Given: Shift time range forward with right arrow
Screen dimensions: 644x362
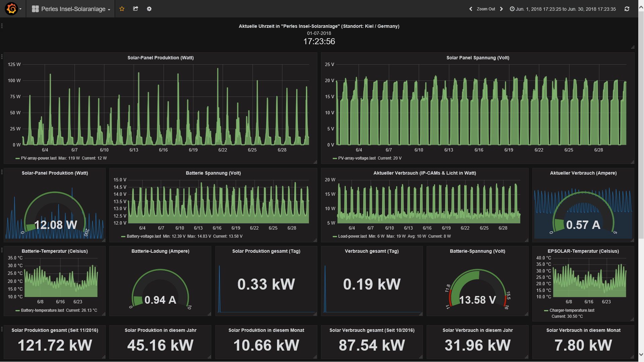Looking at the screenshot, I should [x=501, y=9].
